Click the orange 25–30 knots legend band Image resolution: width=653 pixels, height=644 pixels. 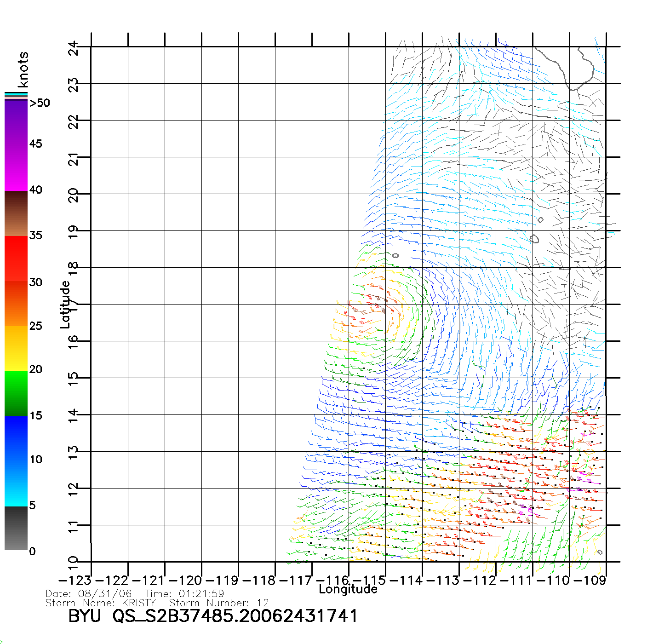pos(16,304)
